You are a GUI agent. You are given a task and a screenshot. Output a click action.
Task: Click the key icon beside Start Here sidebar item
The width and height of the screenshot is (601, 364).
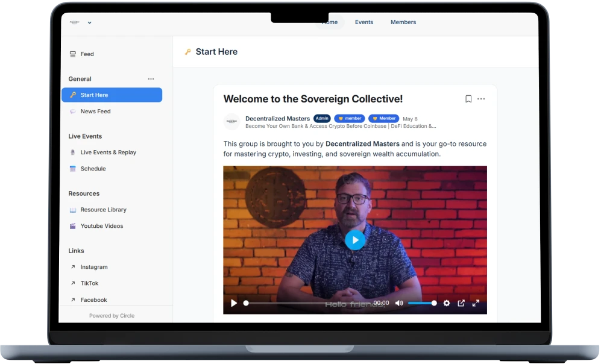(73, 95)
